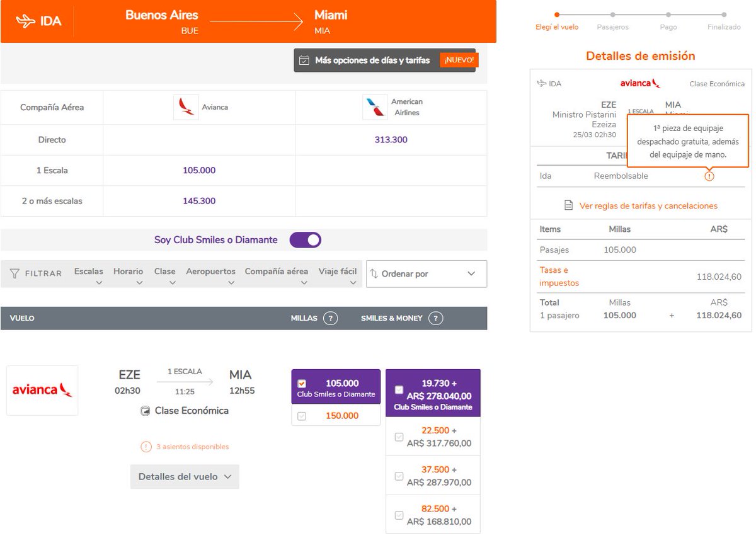This screenshot has height=538, width=756.
Task: Expand the Clase filter dropdown
Action: point(165,275)
